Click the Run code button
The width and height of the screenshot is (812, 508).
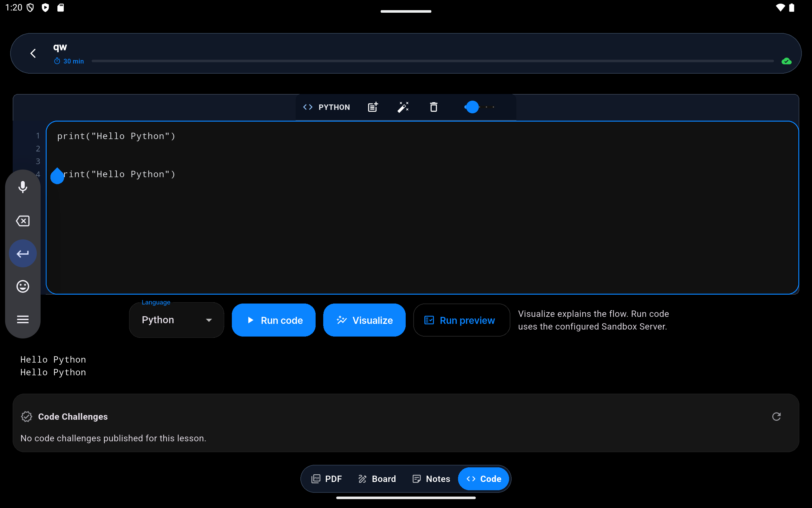tap(273, 320)
